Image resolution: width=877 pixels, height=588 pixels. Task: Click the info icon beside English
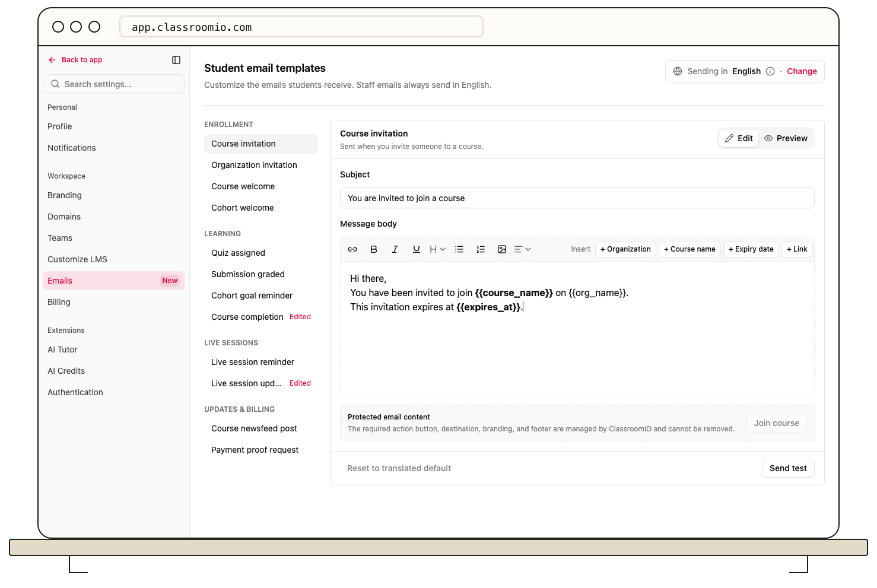[x=770, y=71]
